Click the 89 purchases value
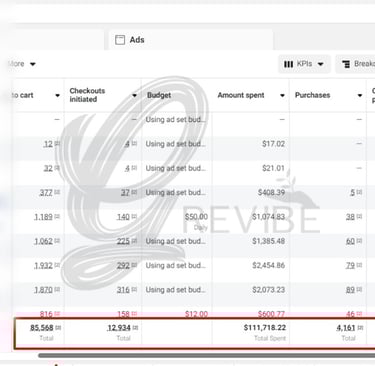The image size is (375, 366). pyautogui.click(x=350, y=290)
